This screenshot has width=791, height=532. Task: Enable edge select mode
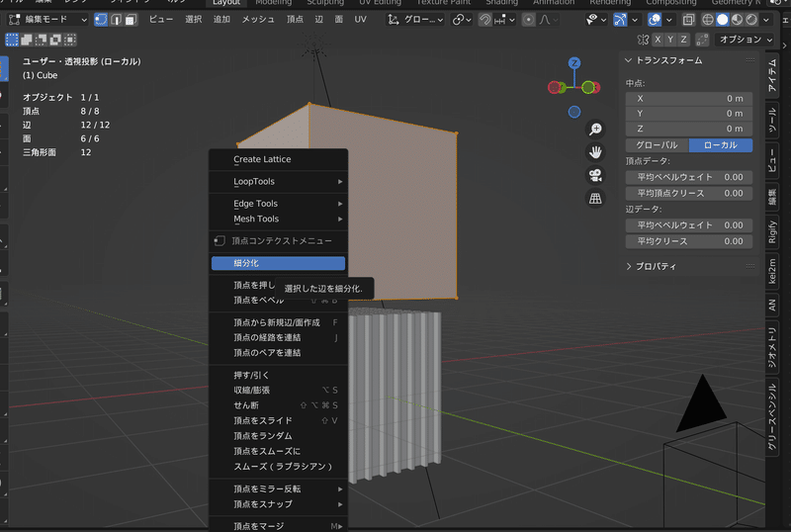point(116,20)
